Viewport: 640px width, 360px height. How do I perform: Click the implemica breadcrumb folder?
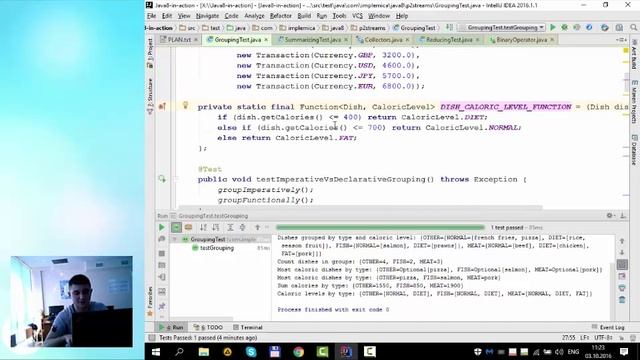click(x=298, y=28)
